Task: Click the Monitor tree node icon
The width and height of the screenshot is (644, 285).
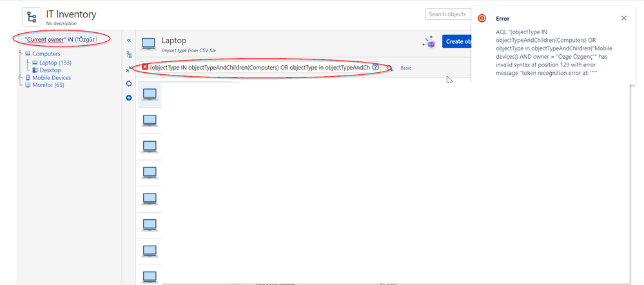Action: [28, 85]
